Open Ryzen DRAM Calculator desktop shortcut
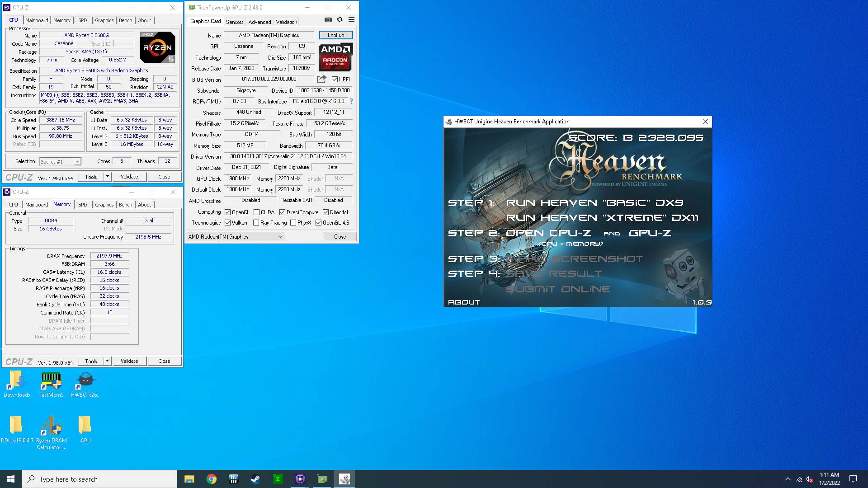 point(51,432)
